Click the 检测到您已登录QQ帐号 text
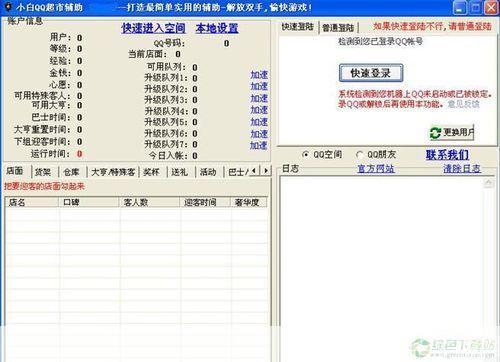Image resolution: width=500 pixels, height=362 pixels. point(380,41)
